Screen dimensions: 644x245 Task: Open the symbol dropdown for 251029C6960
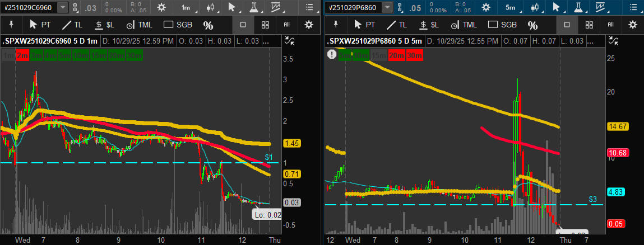(x=63, y=7)
